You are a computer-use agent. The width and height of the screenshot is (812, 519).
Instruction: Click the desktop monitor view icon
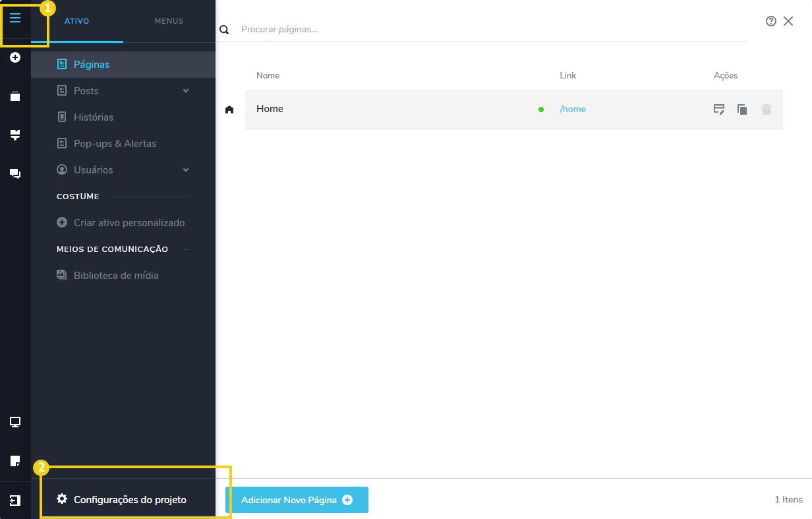pyautogui.click(x=15, y=422)
